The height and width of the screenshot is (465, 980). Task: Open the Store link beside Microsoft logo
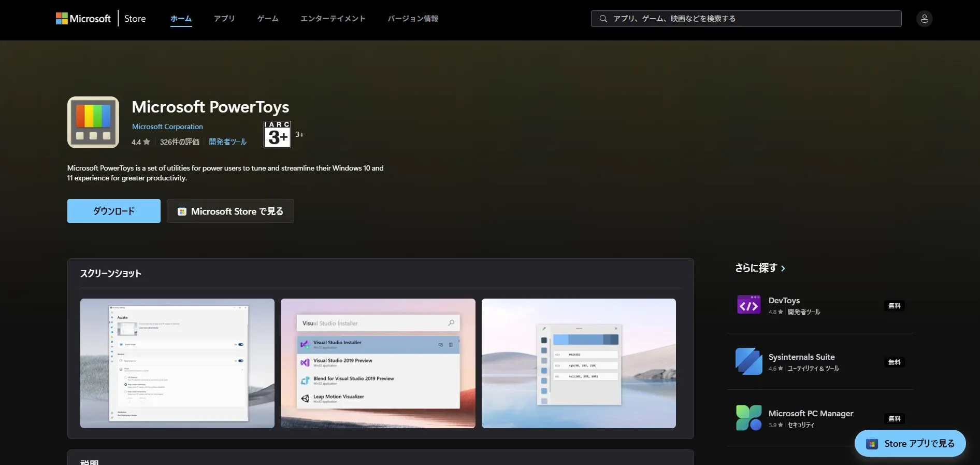click(x=135, y=19)
